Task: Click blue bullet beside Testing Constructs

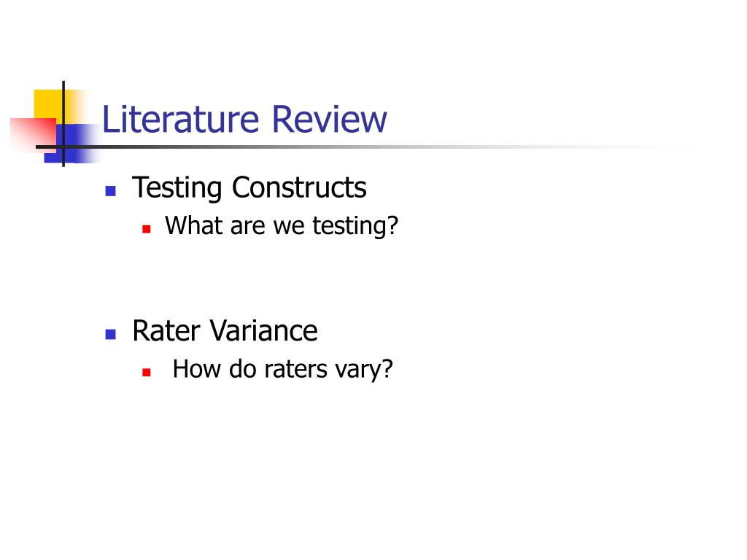Action: coord(111,191)
